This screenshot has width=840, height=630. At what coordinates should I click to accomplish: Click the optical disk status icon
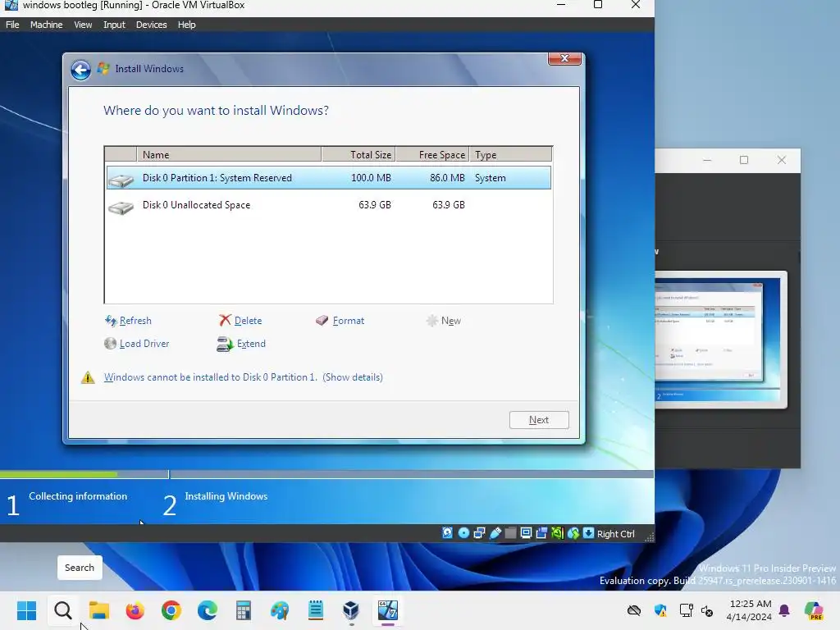[464, 533]
